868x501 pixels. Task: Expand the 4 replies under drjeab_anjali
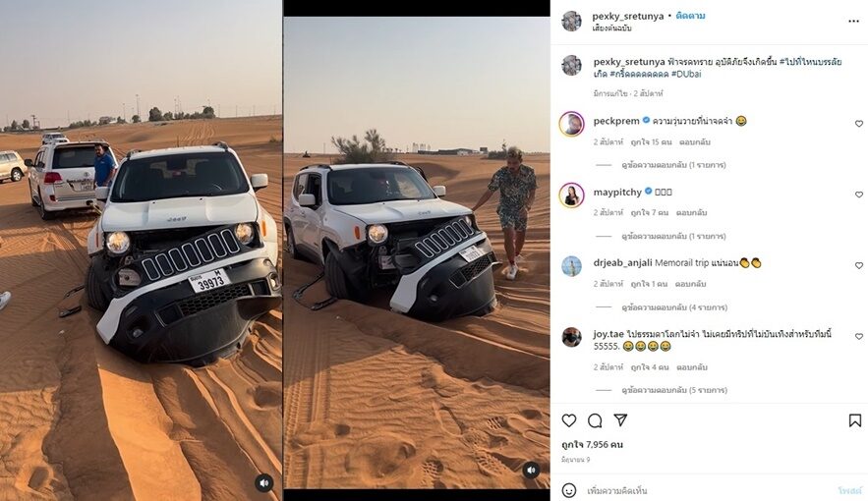pos(674,306)
